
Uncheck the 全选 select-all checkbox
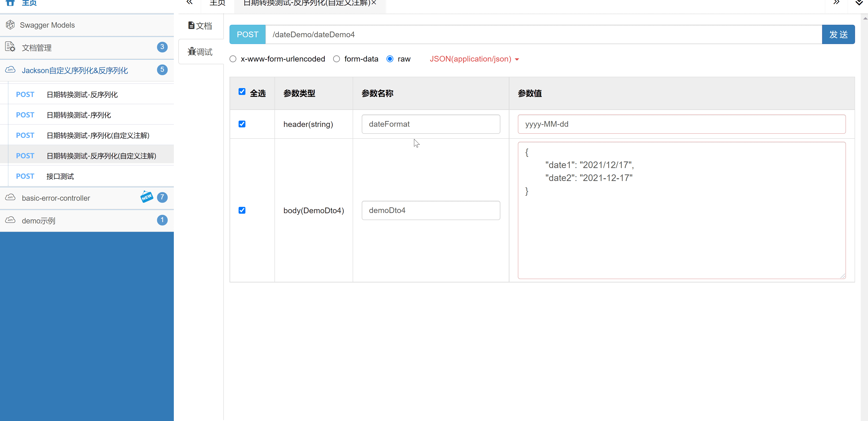click(x=242, y=92)
